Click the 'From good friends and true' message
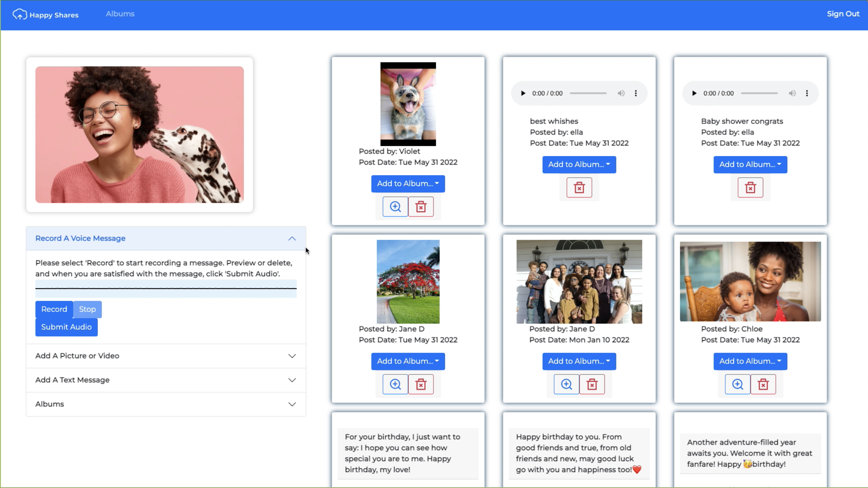The image size is (868, 488). pyautogui.click(x=579, y=453)
